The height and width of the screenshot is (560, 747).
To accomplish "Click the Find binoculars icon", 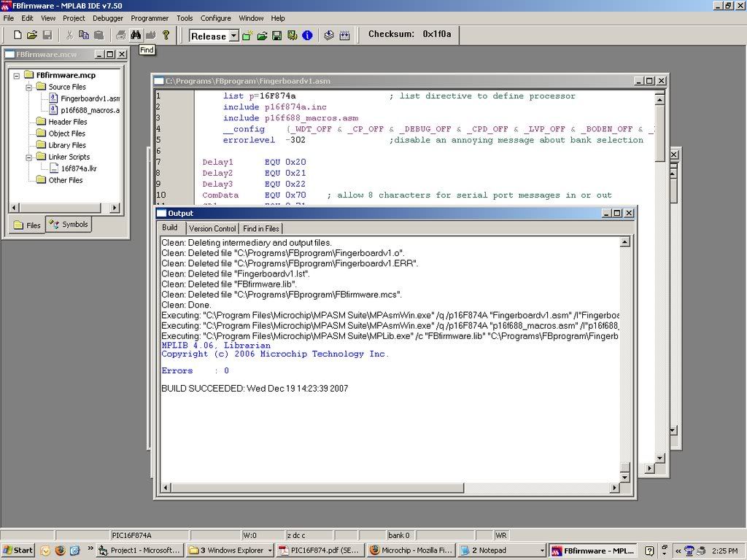I will point(136,35).
